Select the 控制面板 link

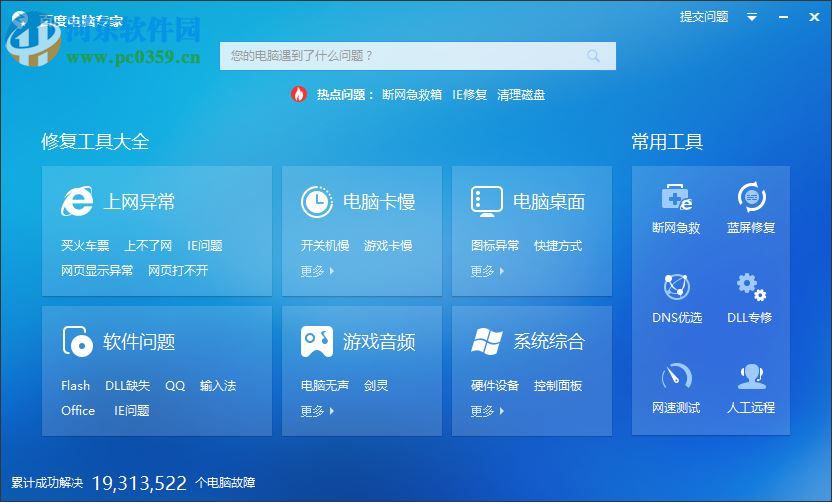point(558,385)
